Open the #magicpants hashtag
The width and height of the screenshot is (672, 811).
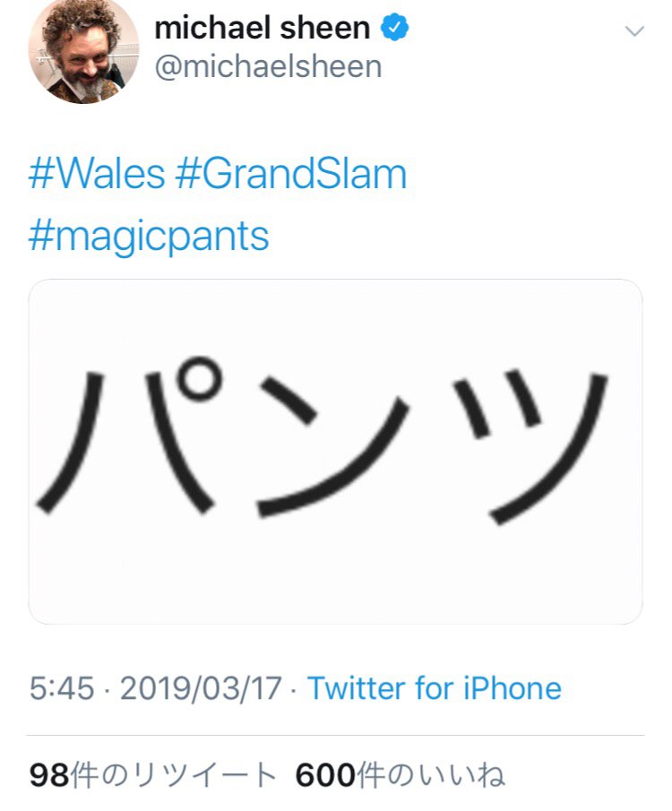(x=149, y=237)
